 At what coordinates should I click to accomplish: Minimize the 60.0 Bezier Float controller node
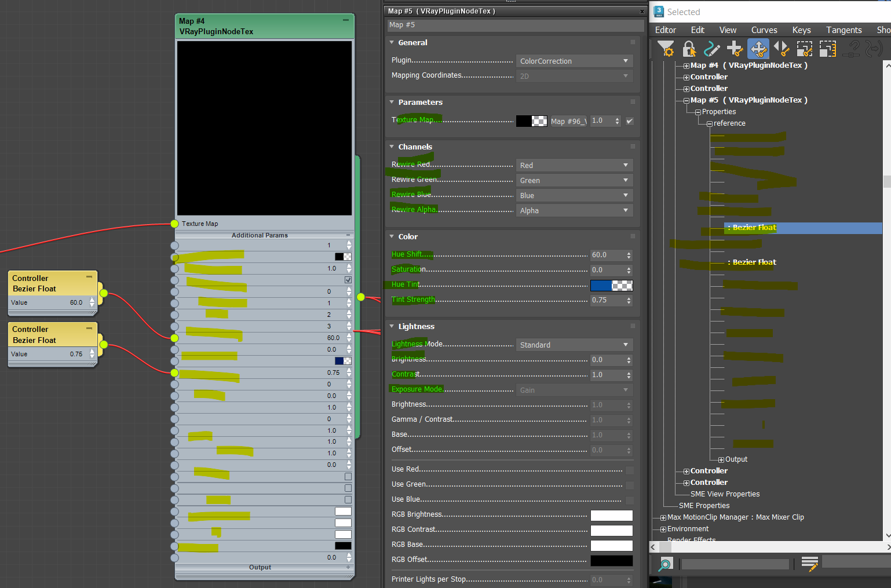(89, 277)
